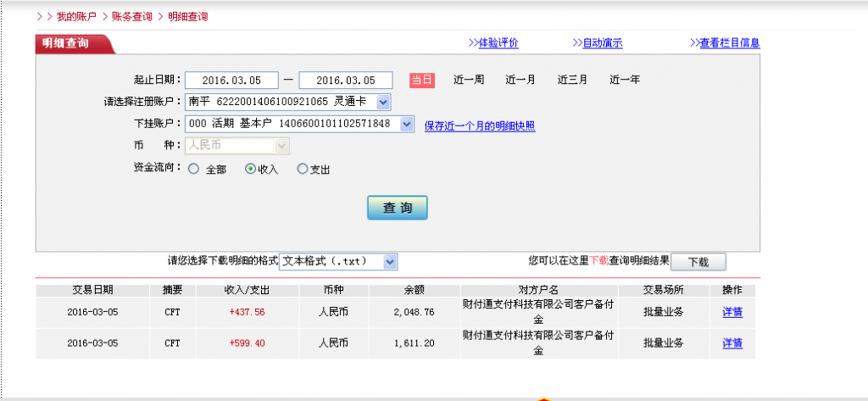Click the end date input field
Viewport: 868px width, 401px height.
pyautogui.click(x=346, y=81)
